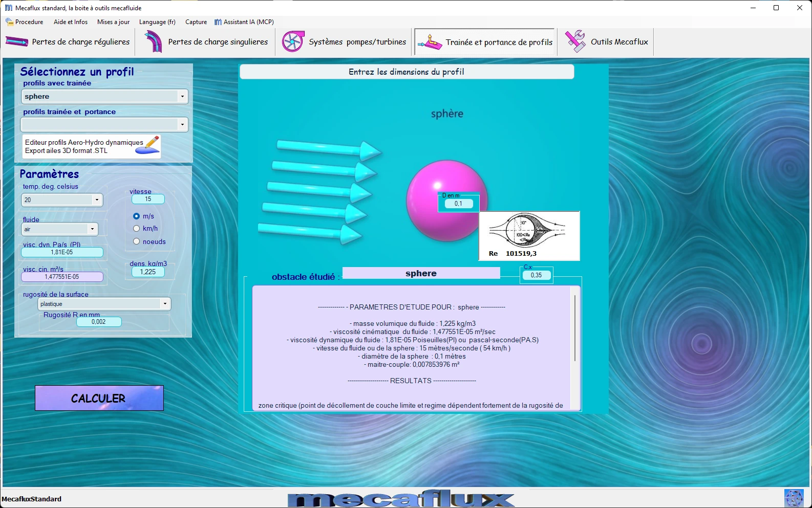The height and width of the screenshot is (508, 812).
Task: Click the visc. dyn. Pa/s field
Action: click(x=62, y=252)
